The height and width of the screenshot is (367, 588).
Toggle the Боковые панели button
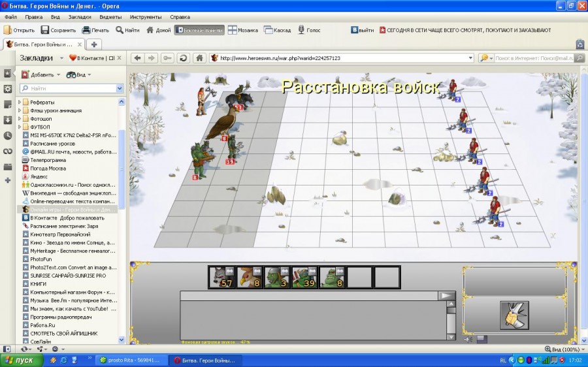[x=199, y=30]
